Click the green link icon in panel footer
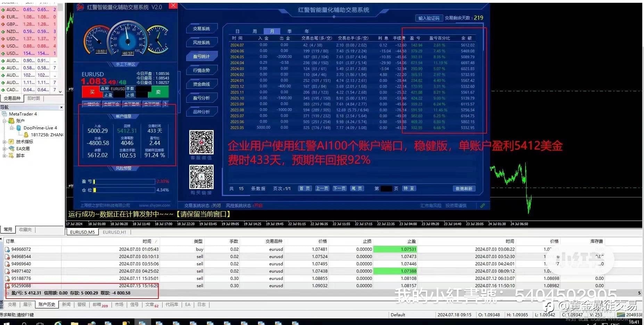 coord(482,206)
